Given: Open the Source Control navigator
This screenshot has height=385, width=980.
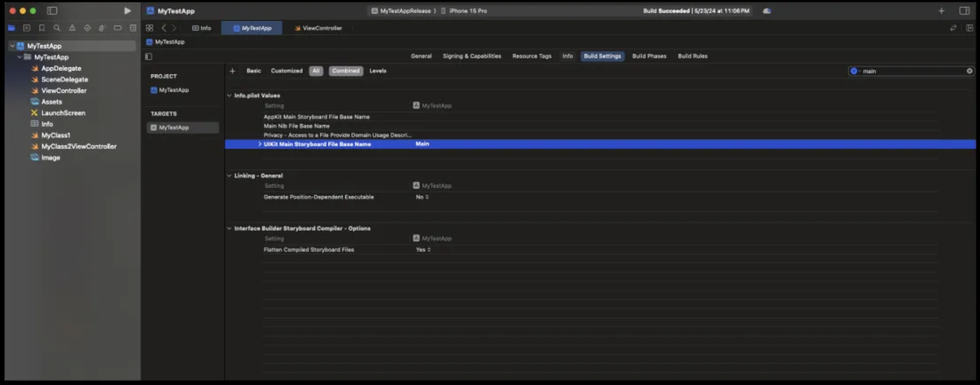Looking at the screenshot, I should [x=27, y=28].
